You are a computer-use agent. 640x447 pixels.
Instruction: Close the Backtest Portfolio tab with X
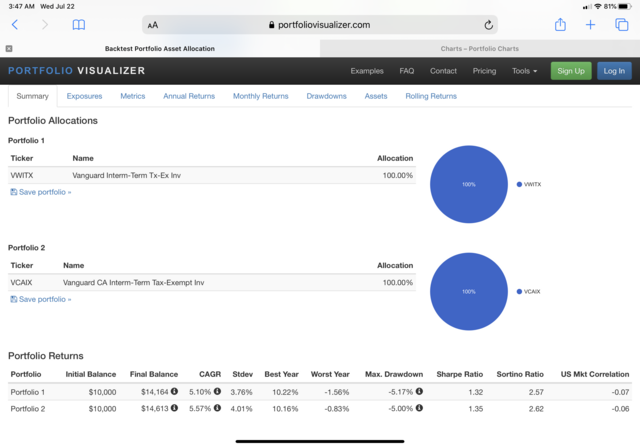[9, 49]
